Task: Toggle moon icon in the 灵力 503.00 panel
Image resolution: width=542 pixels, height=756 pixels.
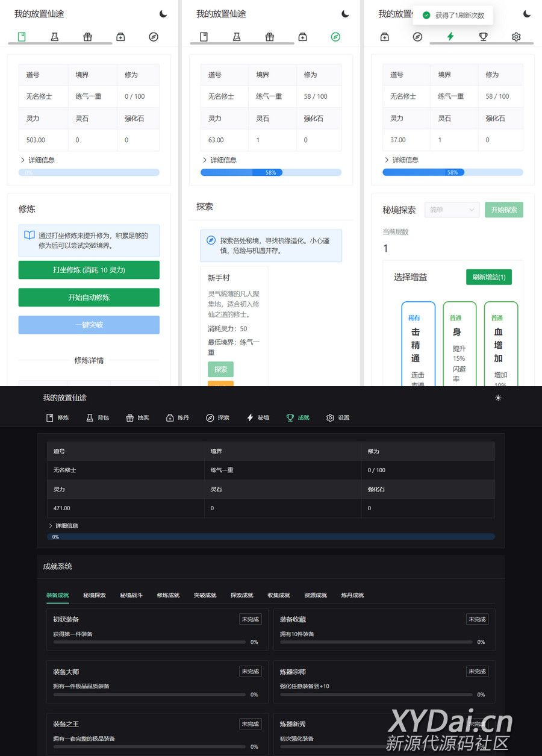Action: coord(163,14)
